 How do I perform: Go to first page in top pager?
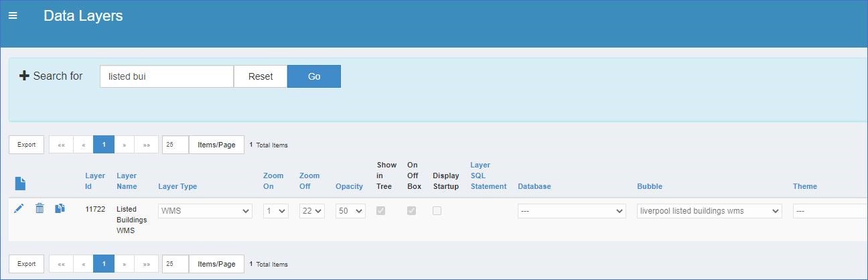[61, 145]
